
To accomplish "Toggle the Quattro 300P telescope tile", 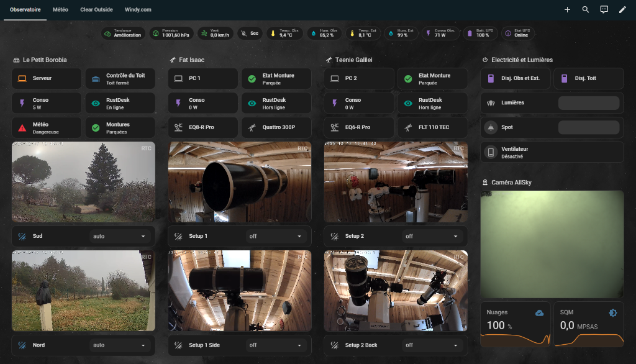I will 276,127.
